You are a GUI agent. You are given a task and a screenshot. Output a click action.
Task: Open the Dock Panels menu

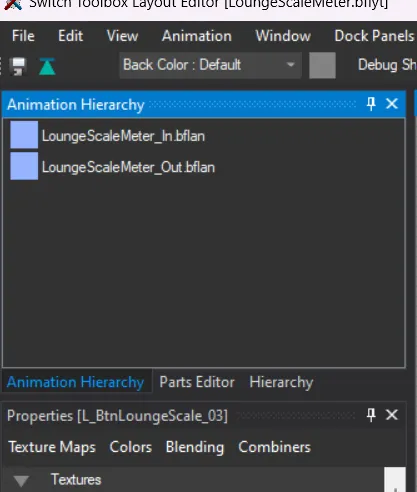[374, 36]
